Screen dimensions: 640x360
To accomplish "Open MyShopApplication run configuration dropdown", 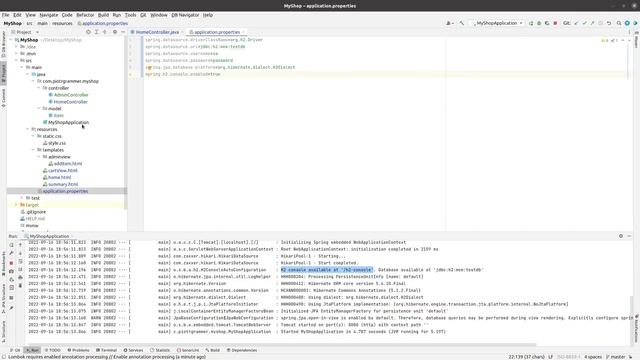I will tap(498, 23).
